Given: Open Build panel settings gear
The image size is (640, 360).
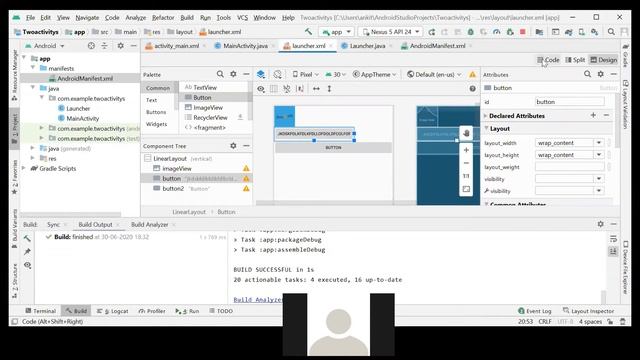Looking at the screenshot, I should pos(600,224).
